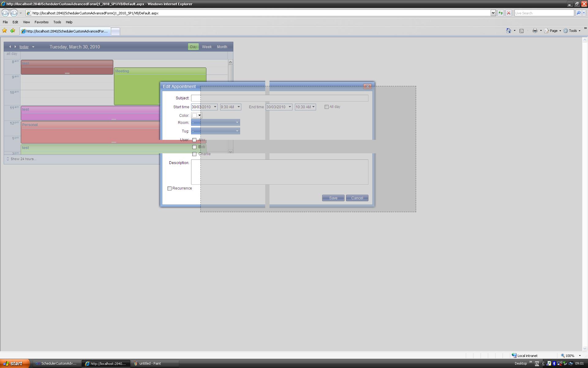Open the Favorites menu
Viewport: 588px width, 368px height.
[x=41, y=22]
